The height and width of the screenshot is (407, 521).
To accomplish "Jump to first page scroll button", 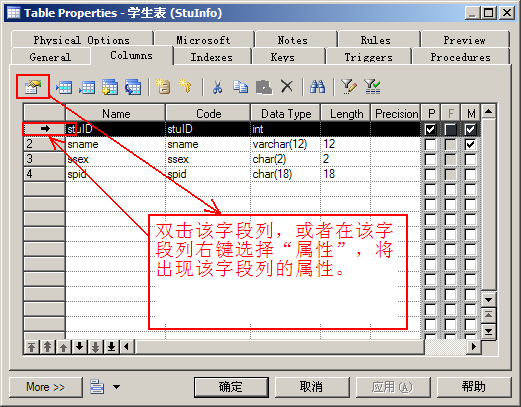I will pos(488,315).
